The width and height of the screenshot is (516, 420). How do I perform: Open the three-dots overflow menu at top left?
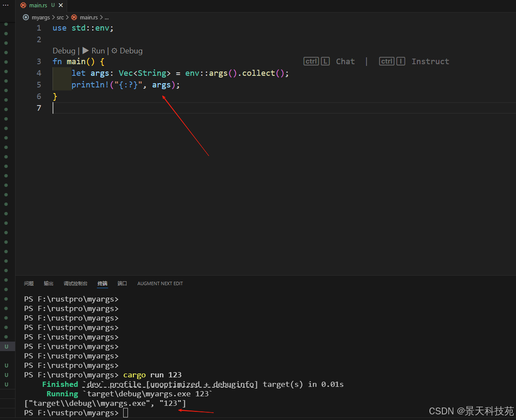click(x=6, y=5)
